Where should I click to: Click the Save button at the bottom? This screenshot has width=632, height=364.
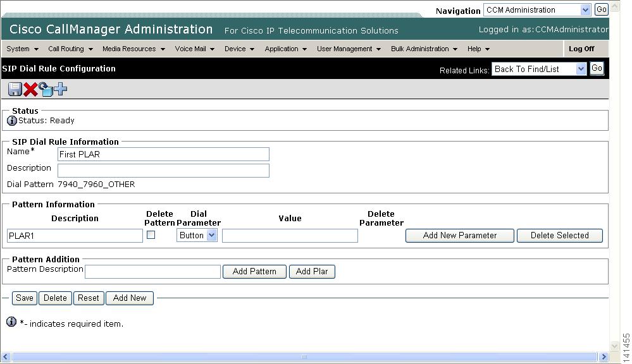click(x=25, y=298)
